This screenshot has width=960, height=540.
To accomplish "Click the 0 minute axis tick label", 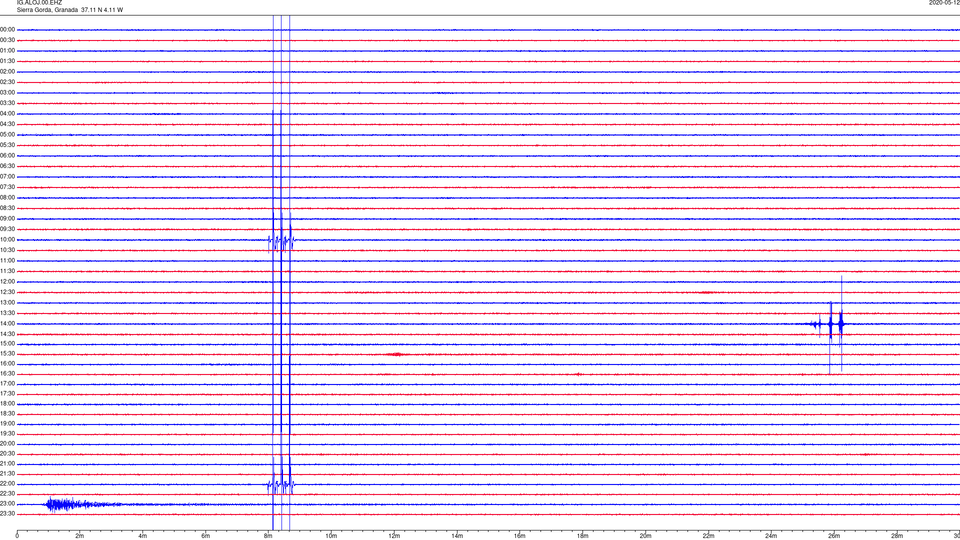I will [17, 536].
